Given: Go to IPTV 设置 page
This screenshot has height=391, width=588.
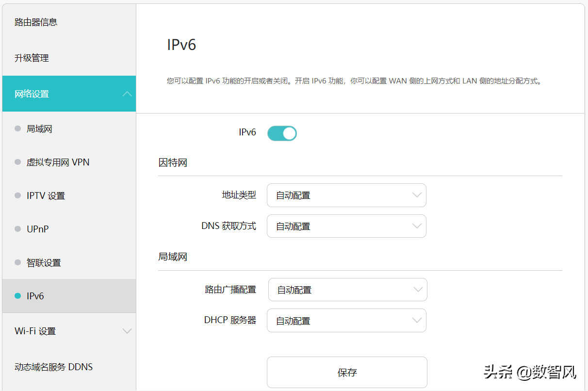Looking at the screenshot, I should [x=46, y=196].
